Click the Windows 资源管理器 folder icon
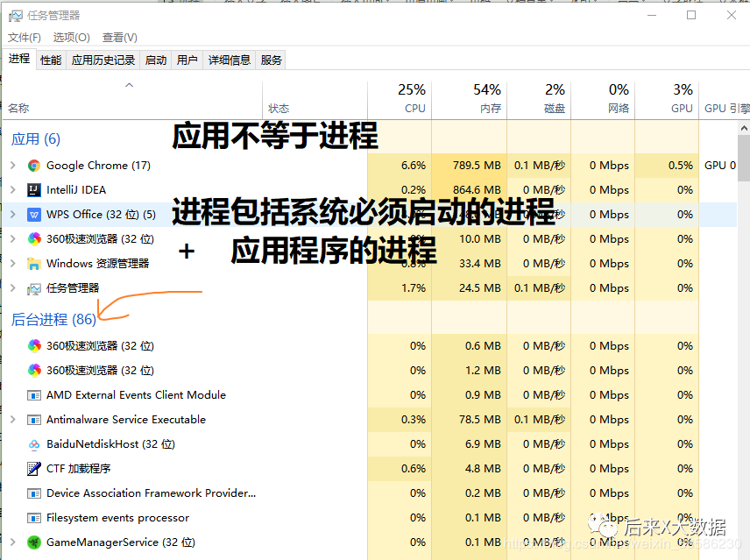Image resolution: width=750 pixels, height=560 pixels. pyautogui.click(x=34, y=264)
